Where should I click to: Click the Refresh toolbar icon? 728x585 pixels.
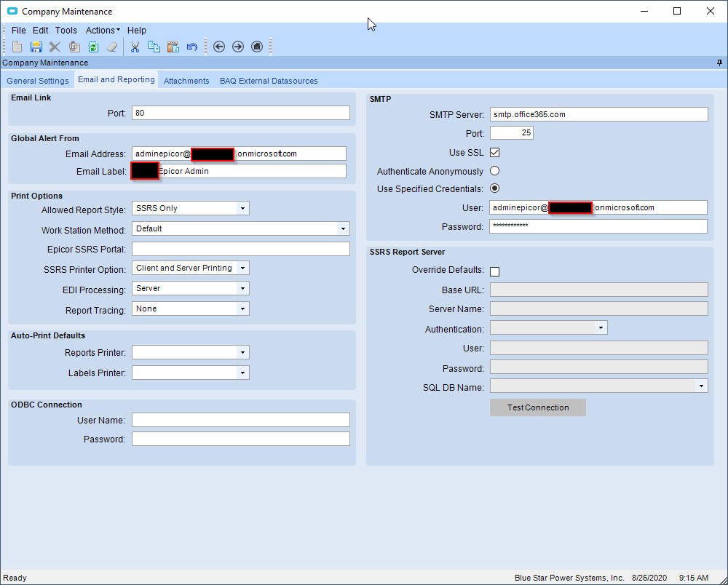pyautogui.click(x=93, y=47)
